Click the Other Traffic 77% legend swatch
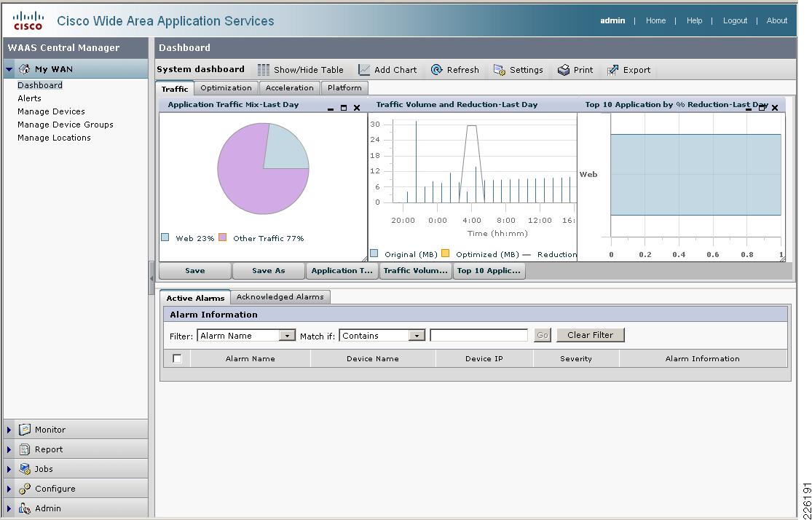The height and width of the screenshot is (520, 812). coord(223,237)
